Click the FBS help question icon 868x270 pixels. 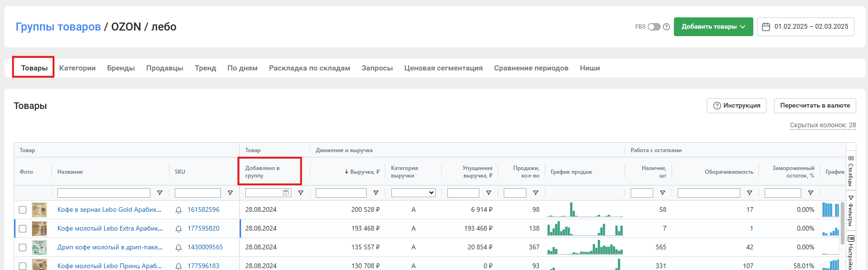tap(666, 27)
